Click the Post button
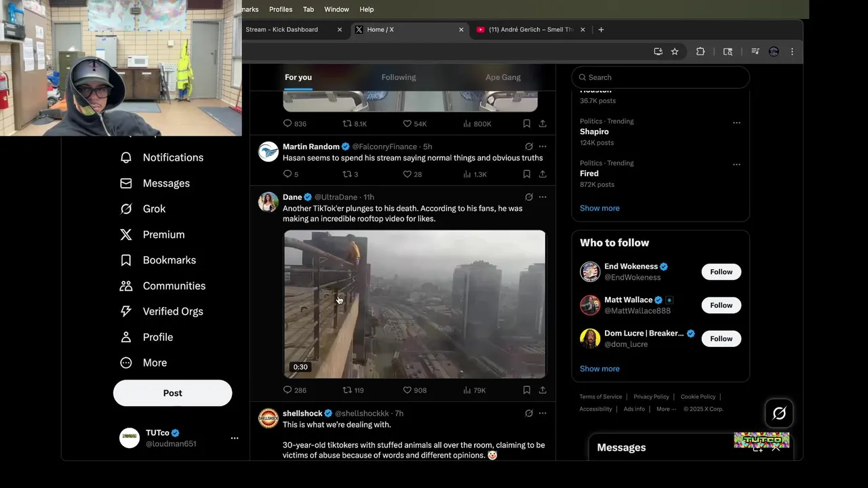Screen dimensions: 868x488 point(173,393)
